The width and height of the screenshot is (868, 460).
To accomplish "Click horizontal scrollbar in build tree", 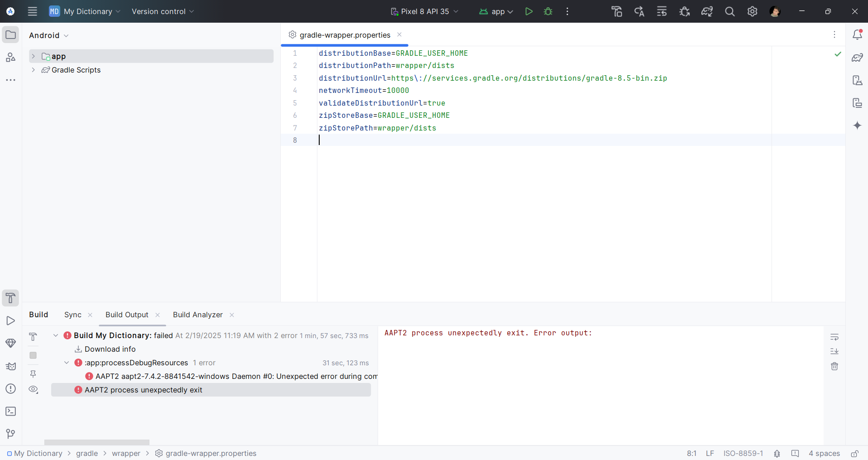I will coord(97,442).
